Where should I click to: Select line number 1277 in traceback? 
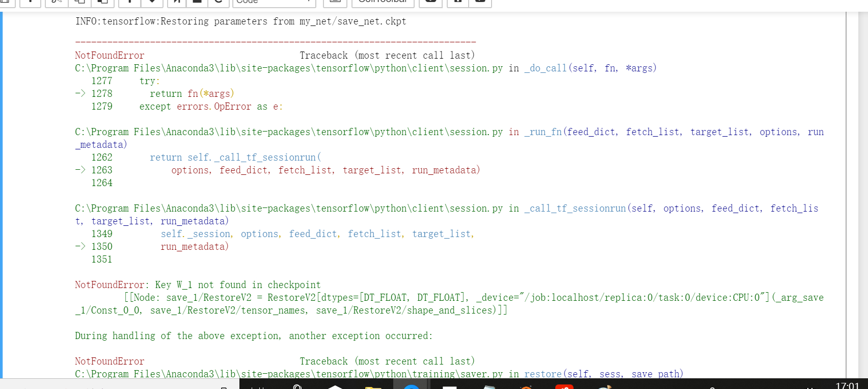click(x=102, y=81)
